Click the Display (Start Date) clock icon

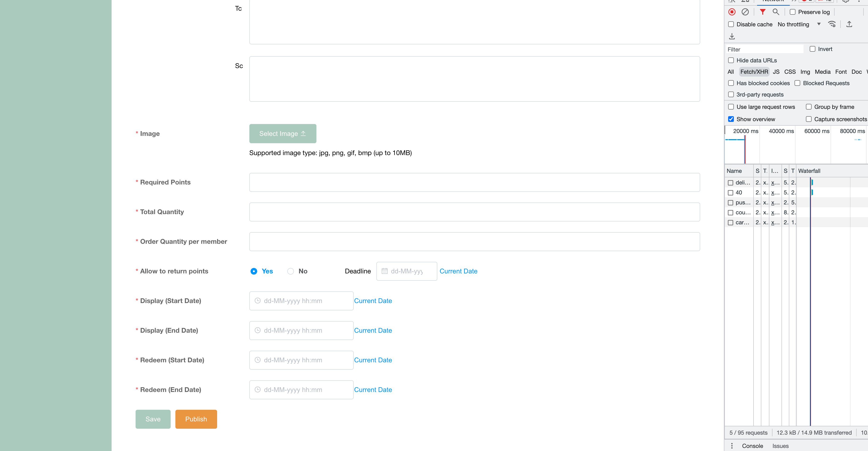[x=257, y=301]
